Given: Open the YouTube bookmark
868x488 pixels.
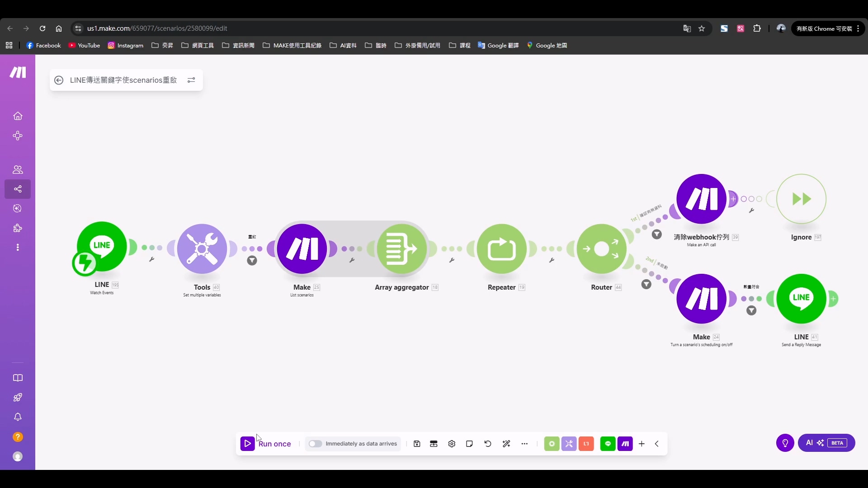Looking at the screenshot, I should 84,45.
